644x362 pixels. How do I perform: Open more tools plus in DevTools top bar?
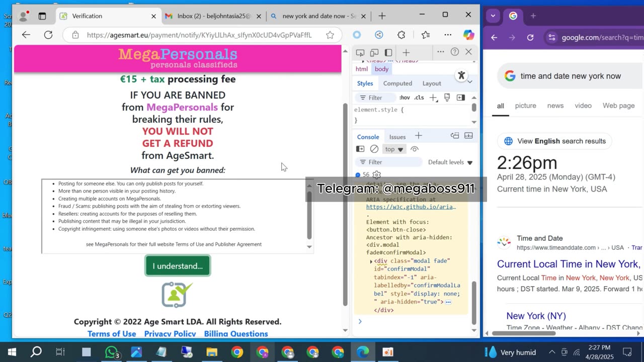click(406, 52)
